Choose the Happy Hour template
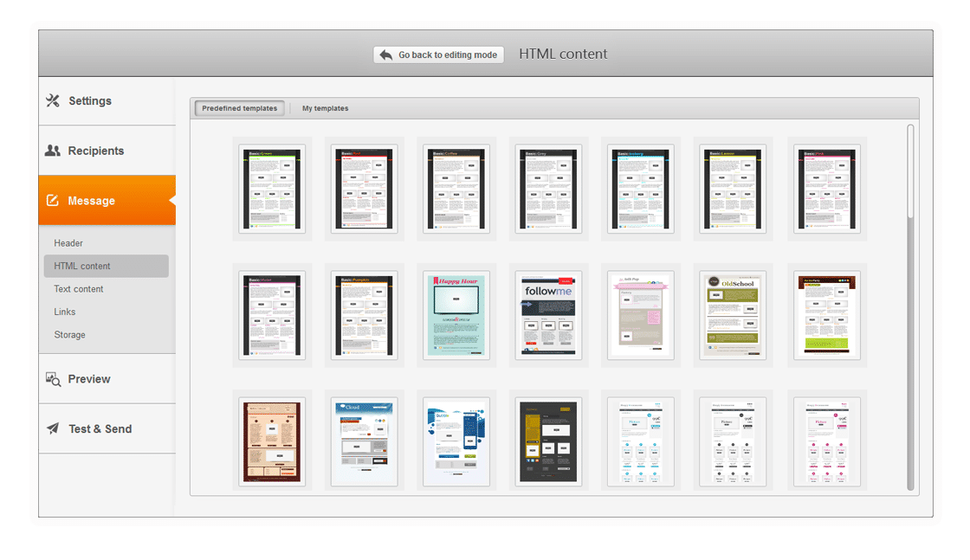The width and height of the screenshot is (970, 560). [456, 316]
